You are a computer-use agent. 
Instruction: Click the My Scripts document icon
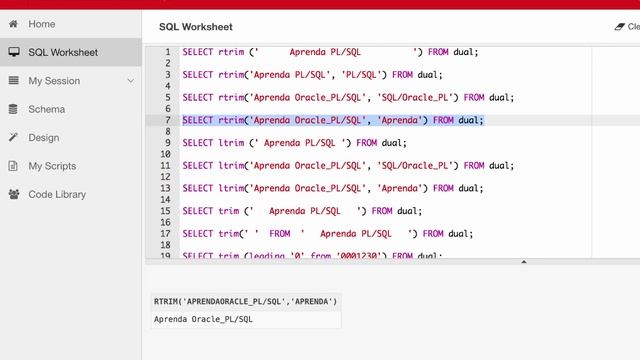(x=13, y=166)
